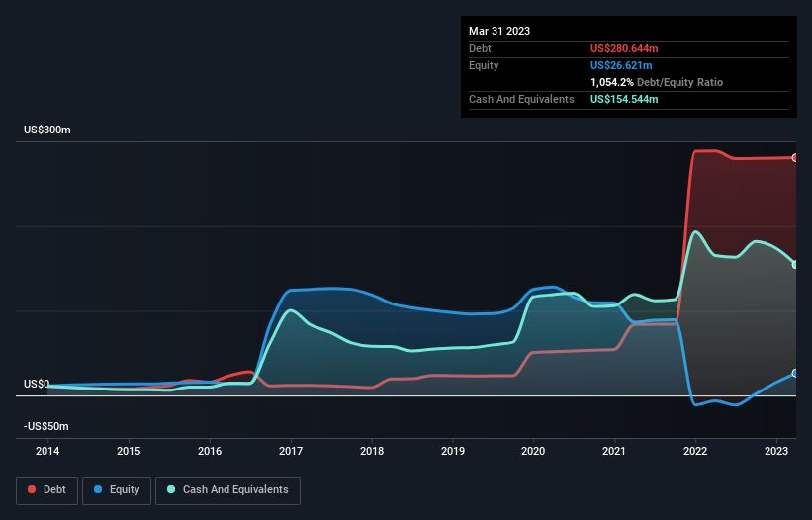Click the 2017 x-axis label
812x520 pixels.
[x=291, y=451]
